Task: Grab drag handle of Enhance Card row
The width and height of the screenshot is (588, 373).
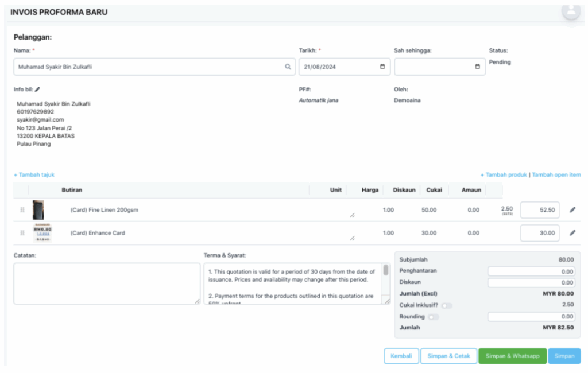Action: [x=22, y=233]
